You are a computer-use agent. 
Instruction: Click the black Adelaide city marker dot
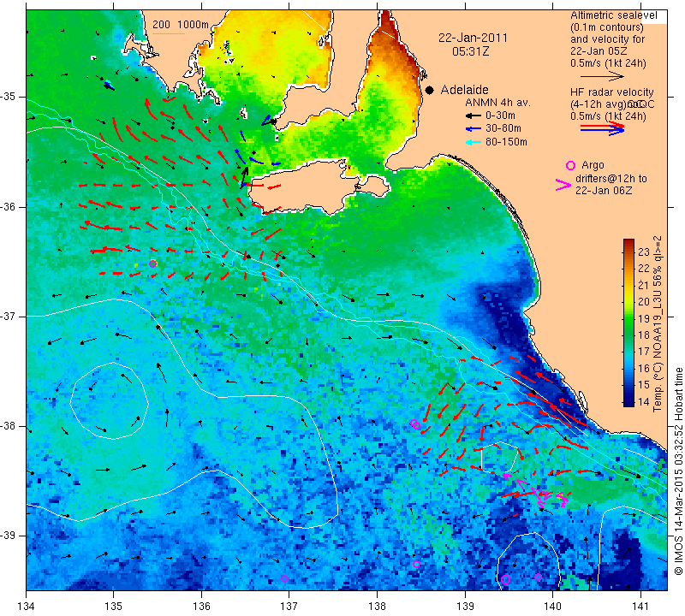tap(430, 90)
